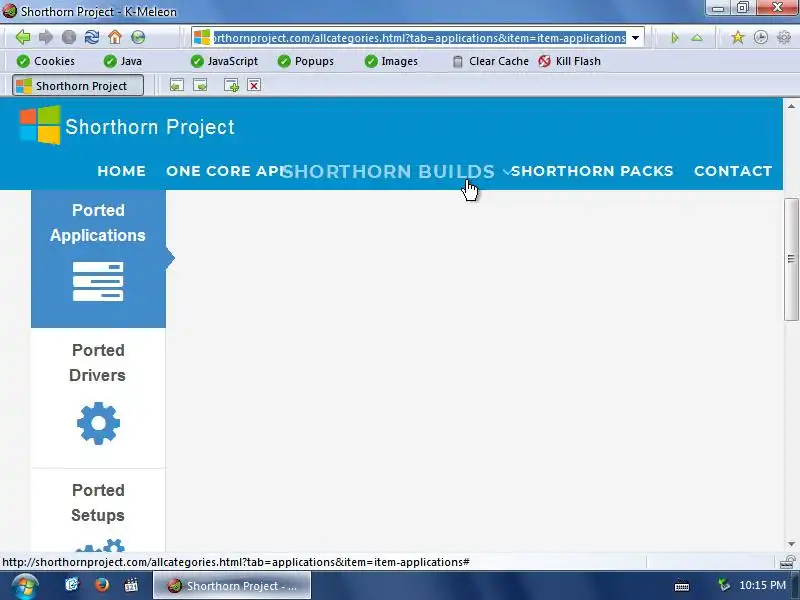Click the Clear Cache button
Viewport: 800px width, 600px height.
[x=491, y=61]
